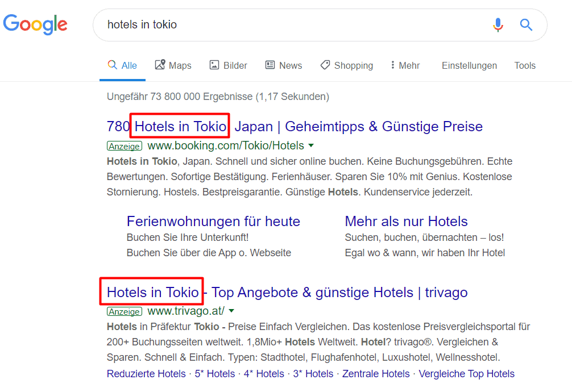
Task: Expand the Mehr menu
Action: tap(405, 65)
